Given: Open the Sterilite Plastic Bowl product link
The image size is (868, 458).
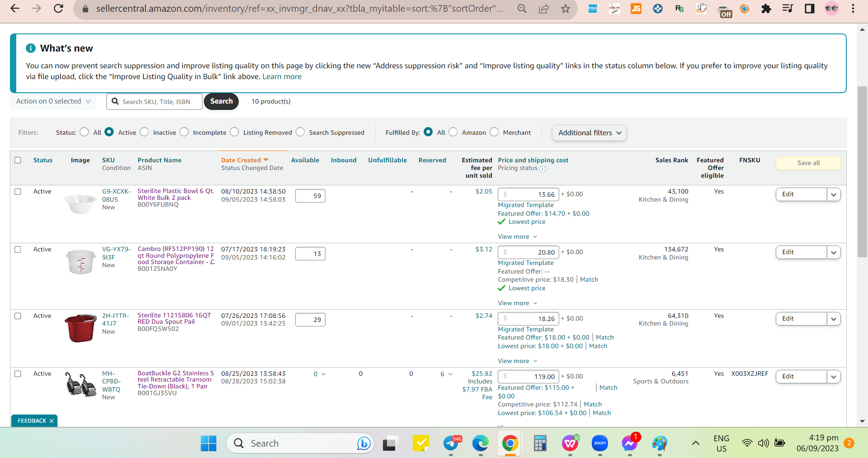Looking at the screenshot, I should [x=176, y=194].
